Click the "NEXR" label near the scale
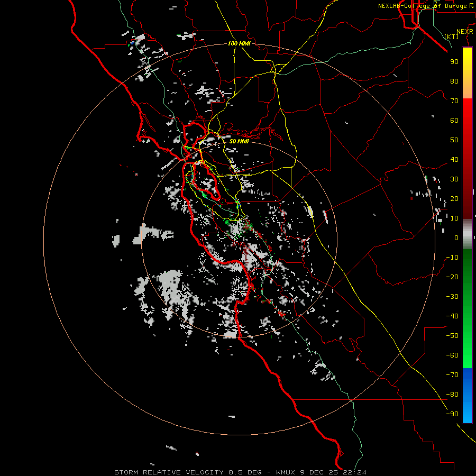Image resolution: width=476 pixels, height=476 pixels. [x=465, y=32]
